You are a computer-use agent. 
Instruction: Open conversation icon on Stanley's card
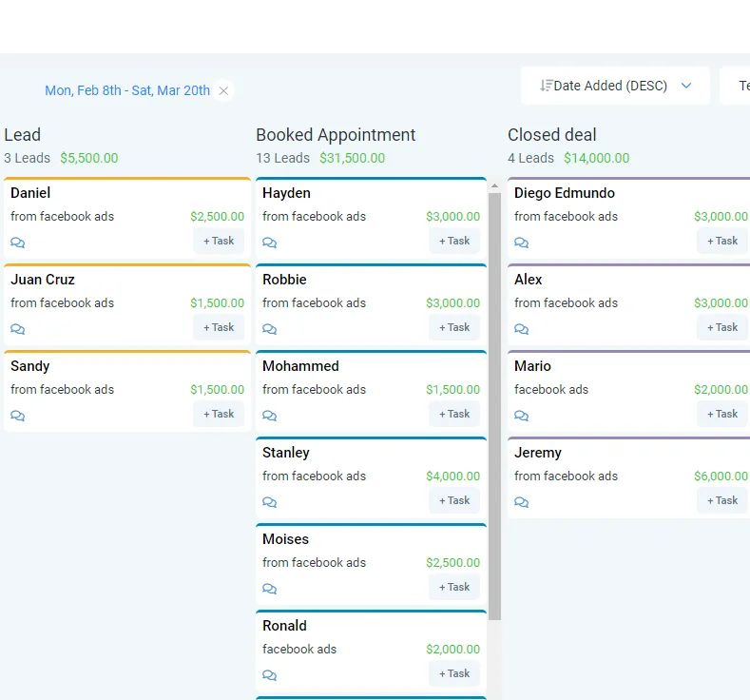(270, 502)
